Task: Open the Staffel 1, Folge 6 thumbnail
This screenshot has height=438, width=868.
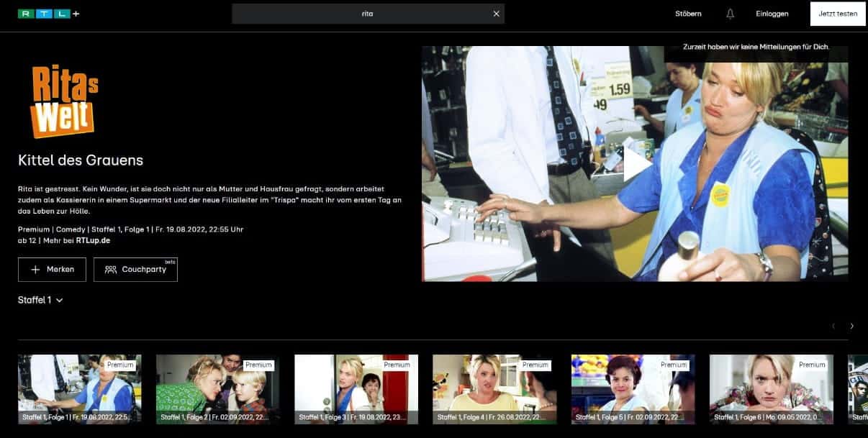Action: click(x=772, y=388)
